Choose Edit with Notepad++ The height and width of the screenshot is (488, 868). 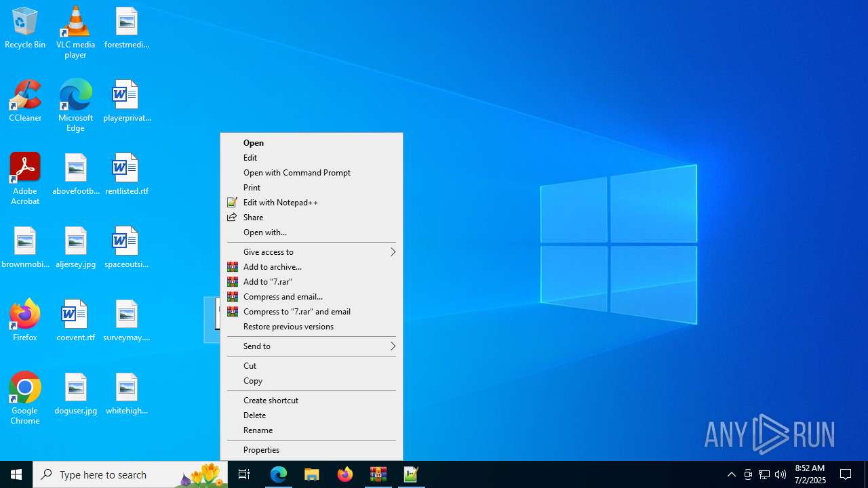[311, 203]
